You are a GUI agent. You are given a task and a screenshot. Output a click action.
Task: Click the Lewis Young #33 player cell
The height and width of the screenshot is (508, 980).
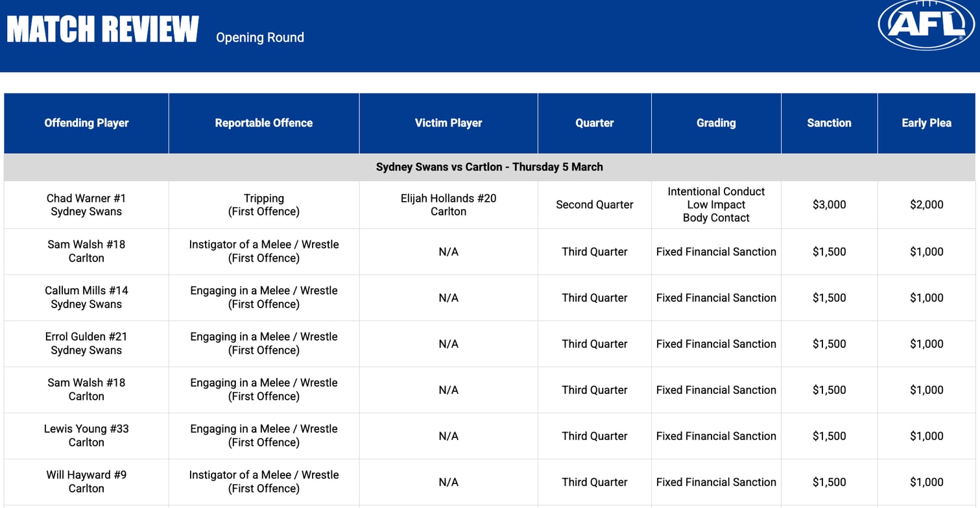[x=86, y=436]
